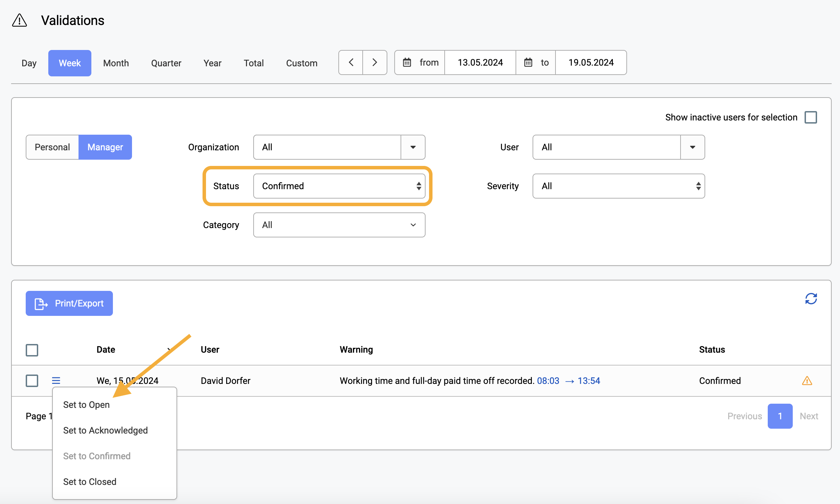Sort by the Status column header

(712, 350)
